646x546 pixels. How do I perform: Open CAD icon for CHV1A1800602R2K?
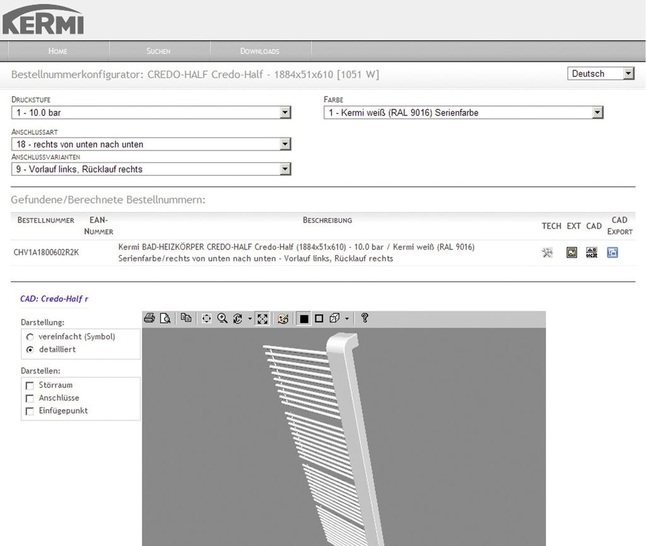point(592,252)
